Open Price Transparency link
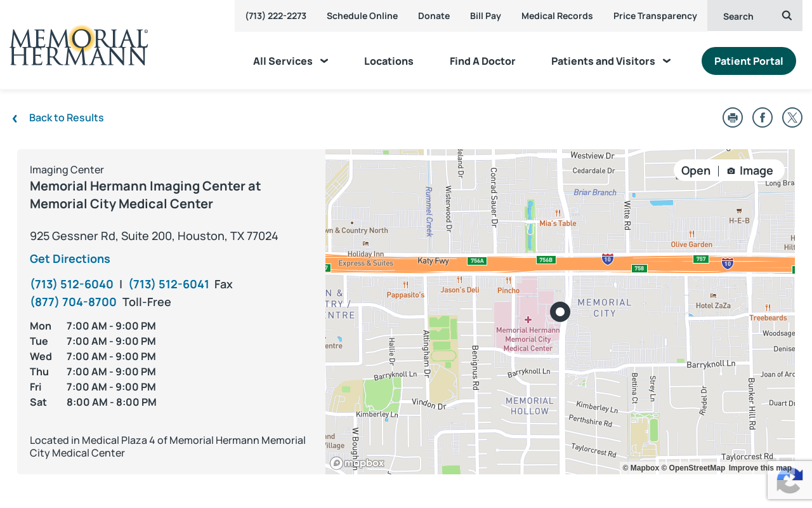This screenshot has height=508, width=812. [x=655, y=16]
